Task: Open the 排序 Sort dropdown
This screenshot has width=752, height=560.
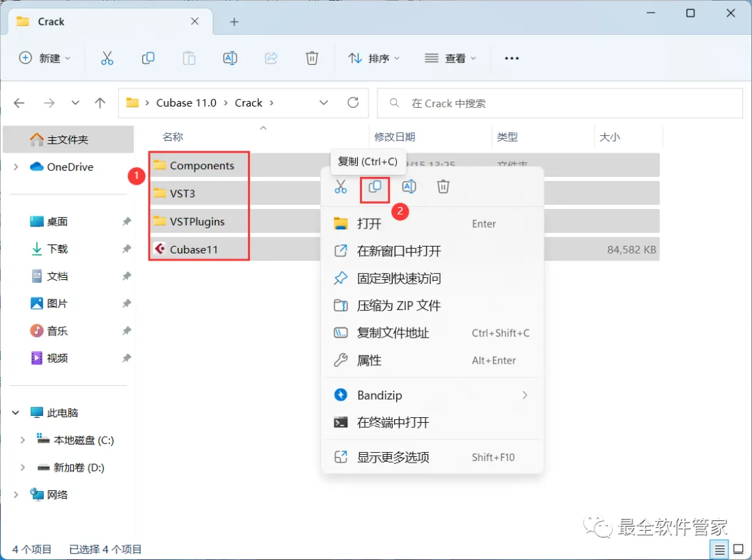Action: coord(374,58)
